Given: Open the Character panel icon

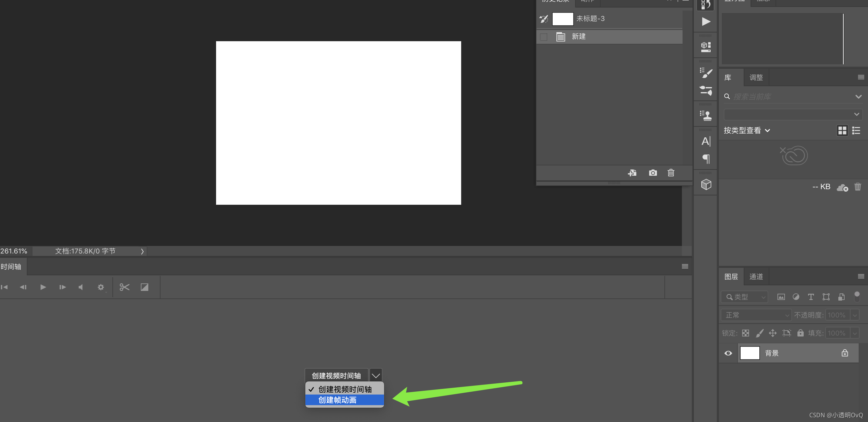Looking at the screenshot, I should point(706,141).
